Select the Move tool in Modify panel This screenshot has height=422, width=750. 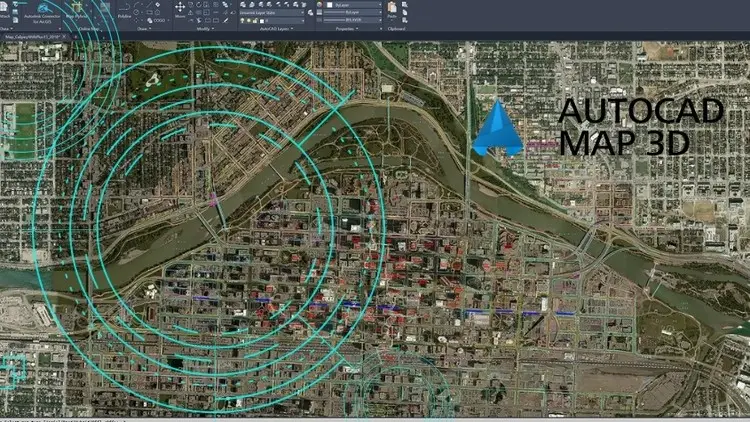180,10
